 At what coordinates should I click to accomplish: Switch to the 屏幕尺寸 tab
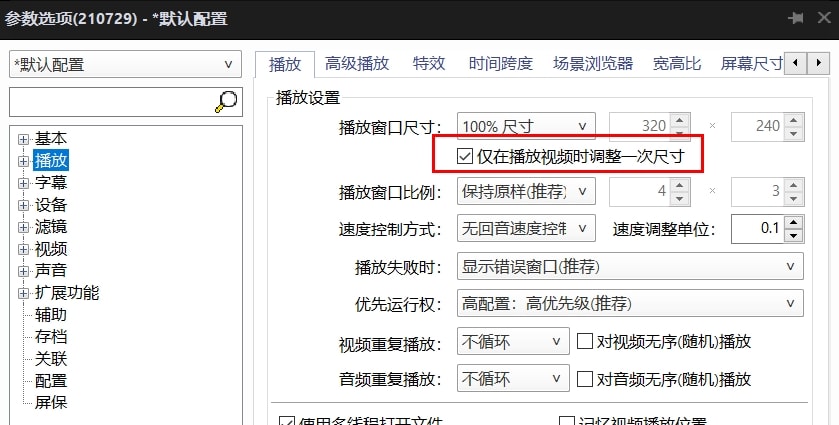click(x=751, y=64)
